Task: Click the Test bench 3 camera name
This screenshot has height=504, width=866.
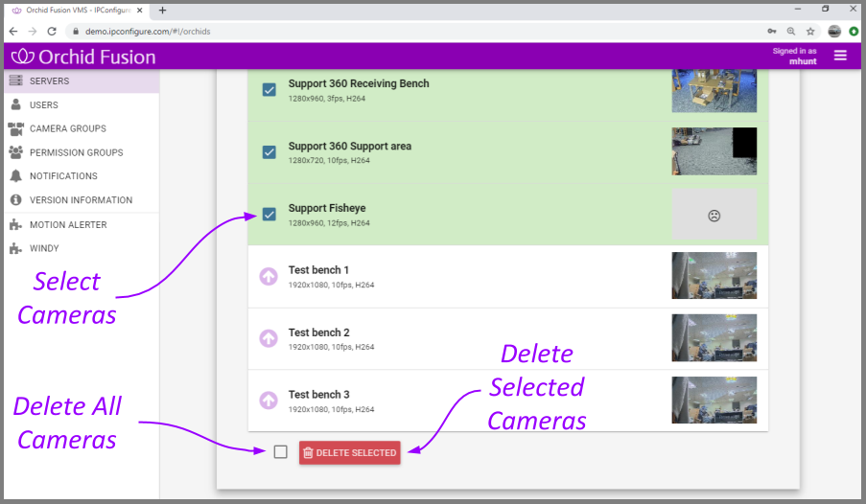Action: 318,395
